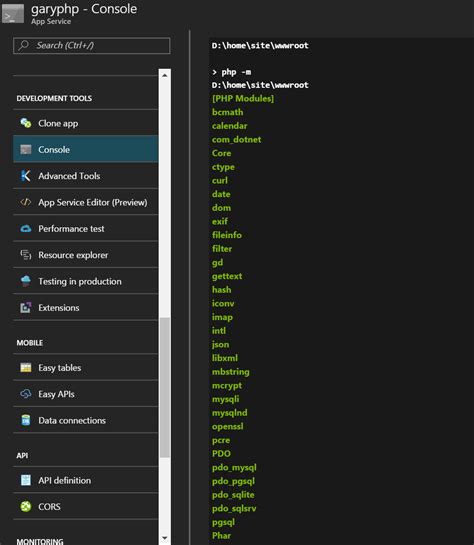Open Performance test
Image resolution: width=474 pixels, height=545 pixels.
[x=85, y=229]
